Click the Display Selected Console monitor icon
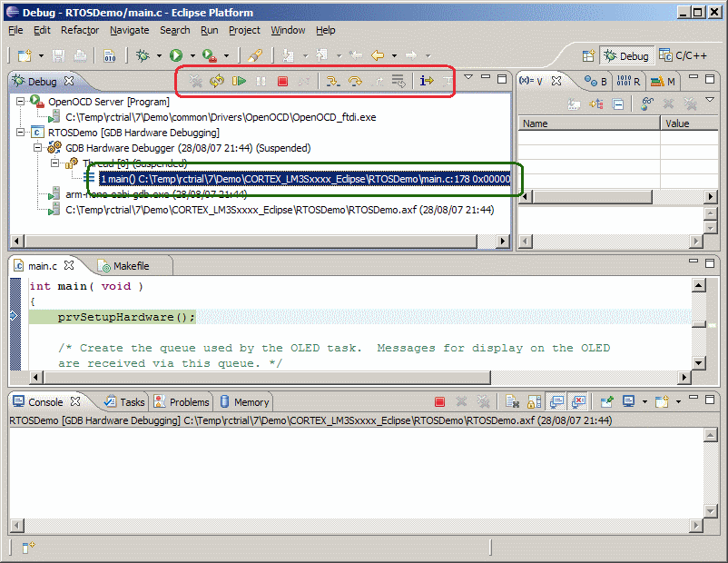Viewport: 728px width, 563px height. pos(629,401)
